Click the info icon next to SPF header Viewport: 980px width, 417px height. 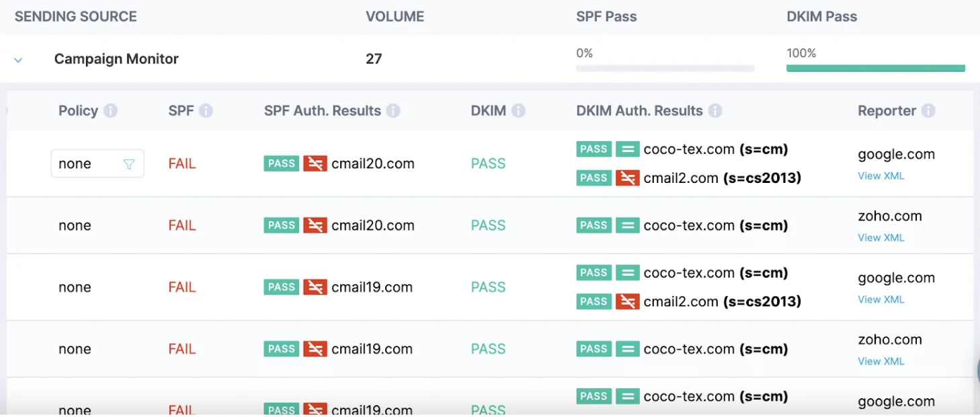206,111
